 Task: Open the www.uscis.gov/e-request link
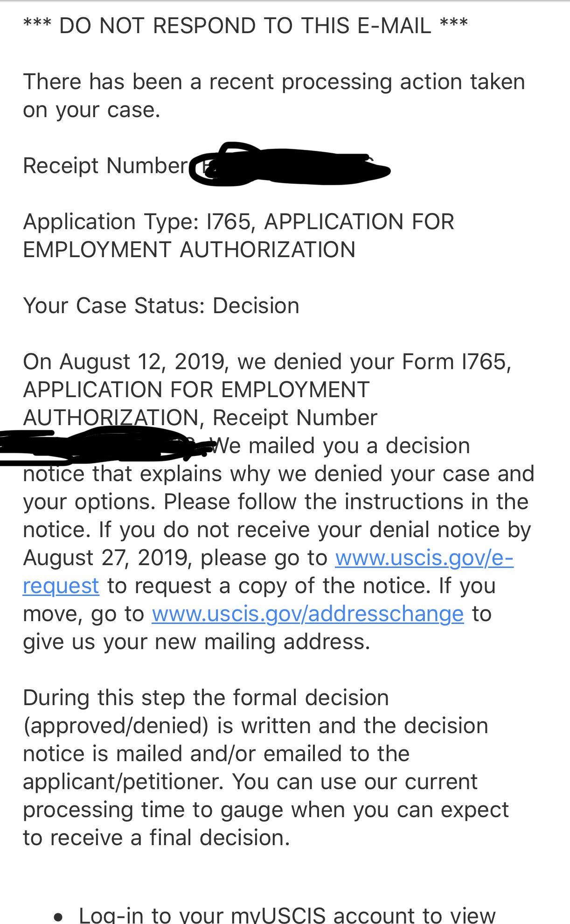click(x=424, y=558)
